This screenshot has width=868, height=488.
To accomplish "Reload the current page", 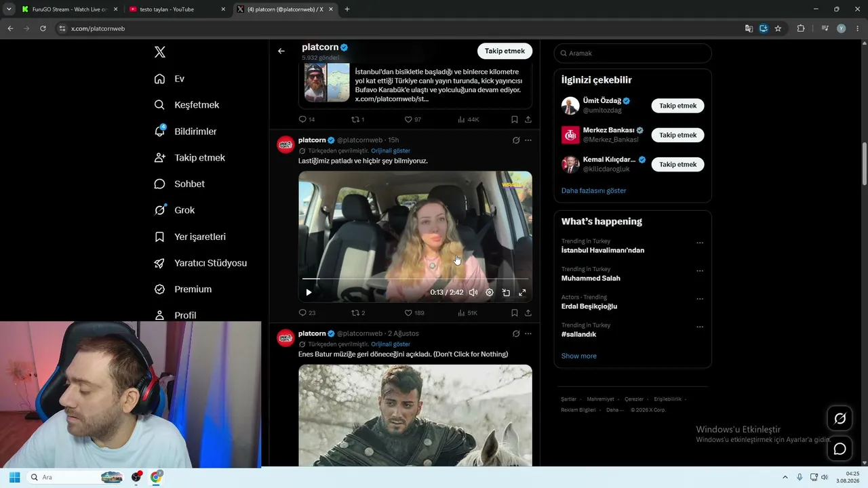I will click(43, 28).
